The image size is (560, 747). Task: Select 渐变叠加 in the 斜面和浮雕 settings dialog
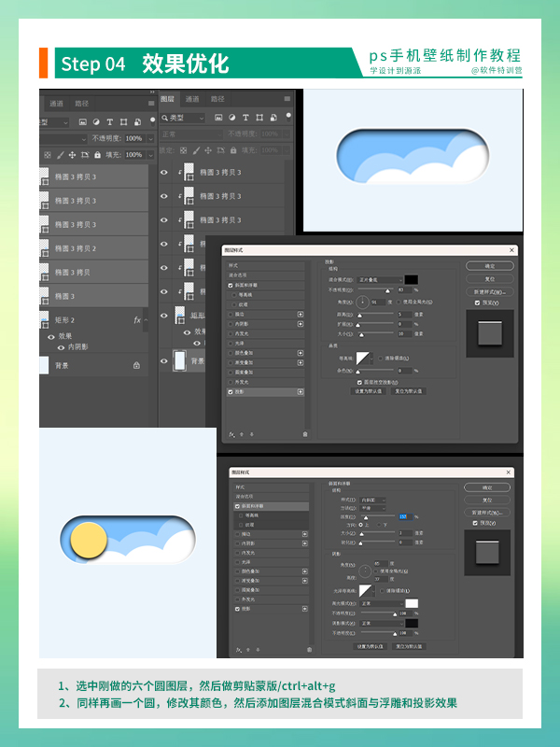250,581
